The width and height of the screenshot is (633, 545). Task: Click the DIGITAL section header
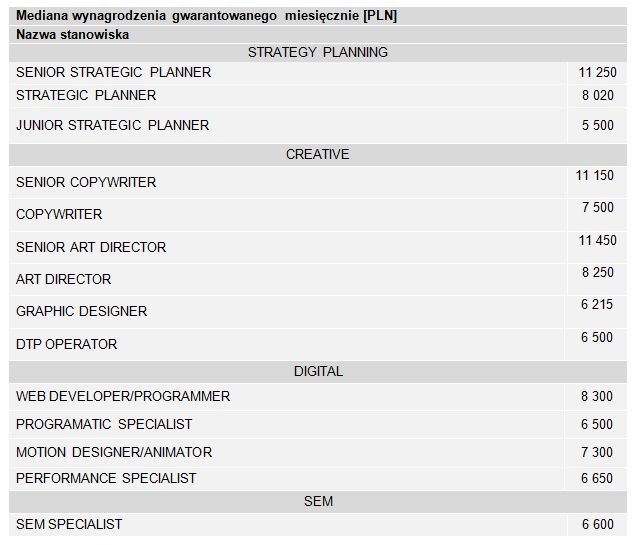(x=317, y=371)
